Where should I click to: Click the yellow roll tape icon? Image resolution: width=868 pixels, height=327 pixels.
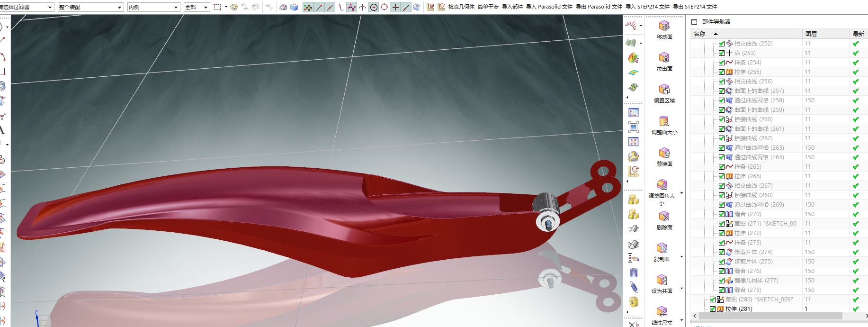coord(633,302)
